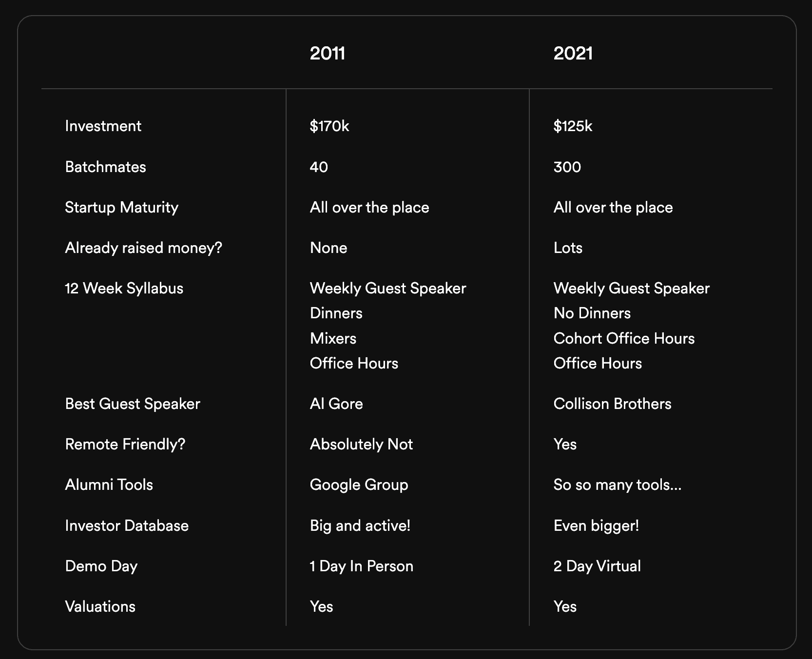The height and width of the screenshot is (659, 812).
Task: Select the Google Group cell
Action: (x=359, y=485)
